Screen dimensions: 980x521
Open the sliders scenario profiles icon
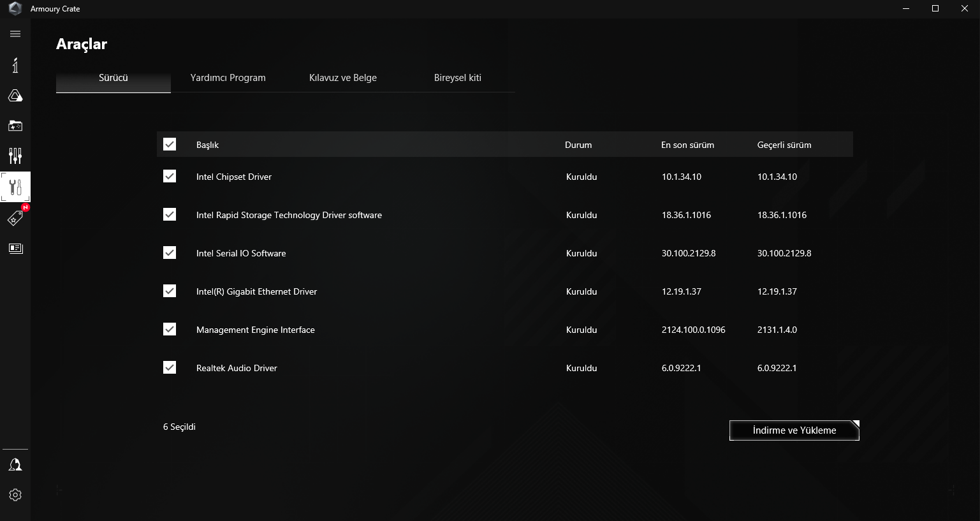[x=15, y=156]
